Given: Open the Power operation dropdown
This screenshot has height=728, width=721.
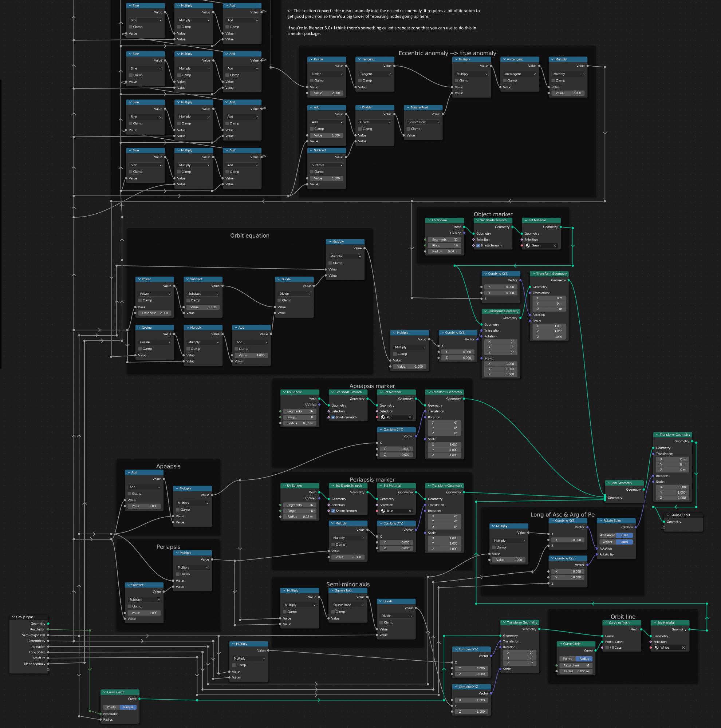Looking at the screenshot, I should (155, 294).
